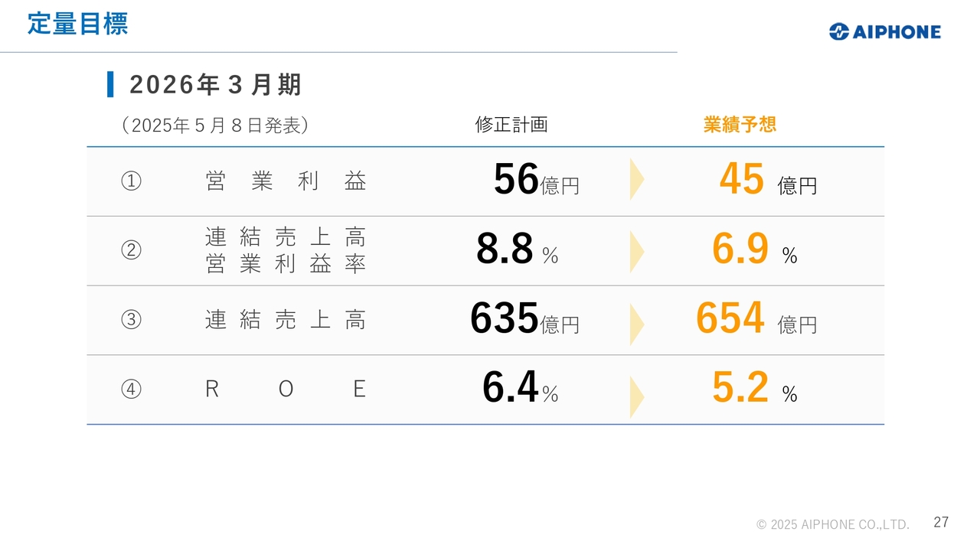
Task: Click the ROE row label
Action: click(x=286, y=390)
